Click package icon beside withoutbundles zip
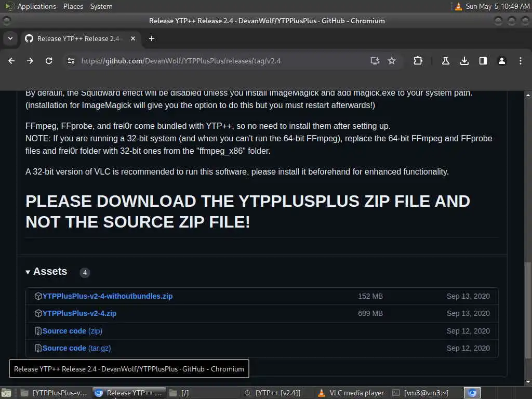Screen dimensions: 532x399 [x=38, y=296]
